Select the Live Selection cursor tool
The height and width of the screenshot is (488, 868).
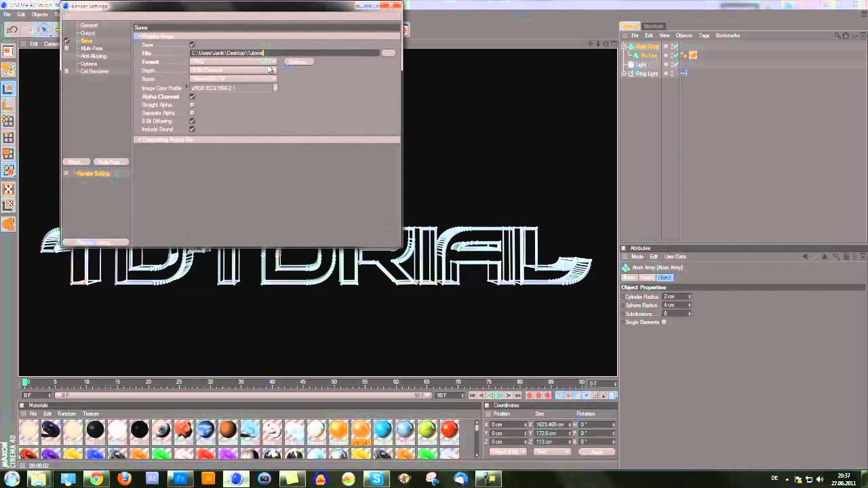[44, 29]
